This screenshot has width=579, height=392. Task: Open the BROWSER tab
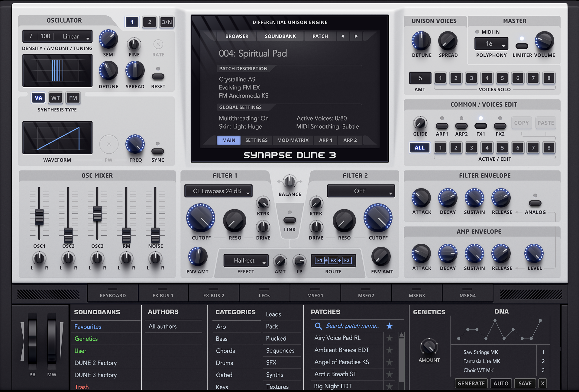pos(237,36)
